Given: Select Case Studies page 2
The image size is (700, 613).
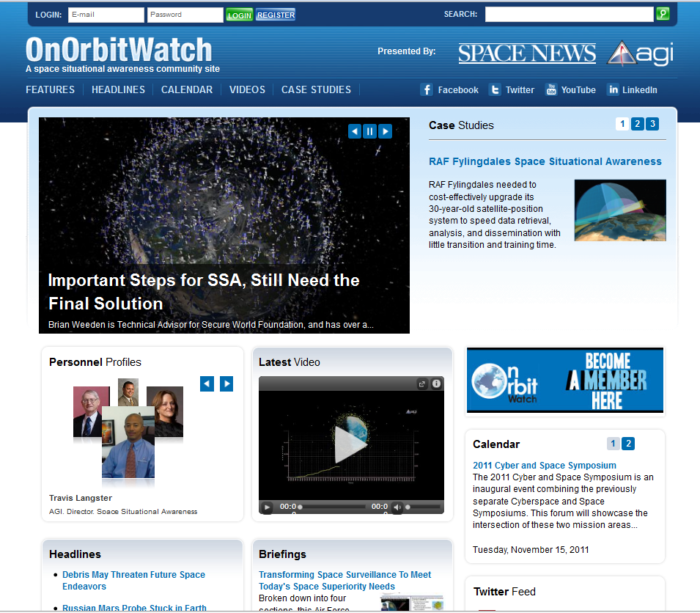Looking at the screenshot, I should point(638,124).
